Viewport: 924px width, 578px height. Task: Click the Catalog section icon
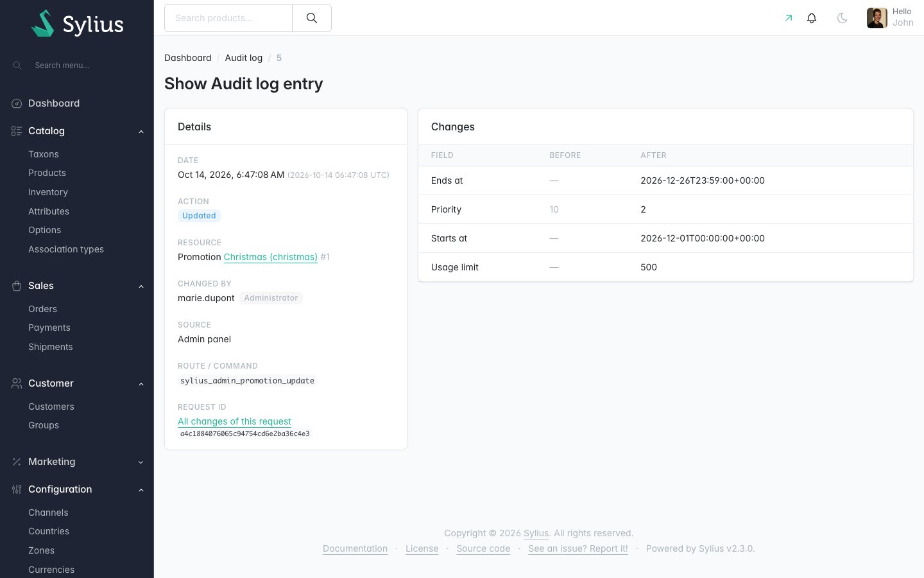pos(17,131)
